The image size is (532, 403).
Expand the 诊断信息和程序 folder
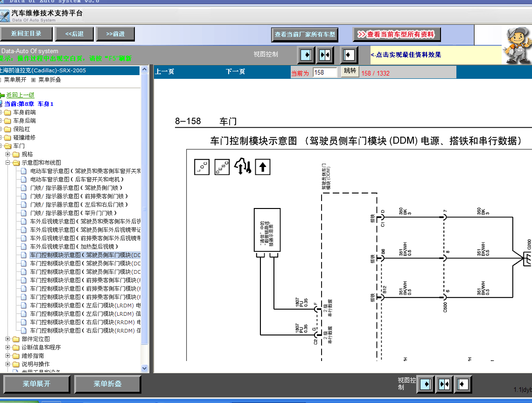tap(8, 347)
